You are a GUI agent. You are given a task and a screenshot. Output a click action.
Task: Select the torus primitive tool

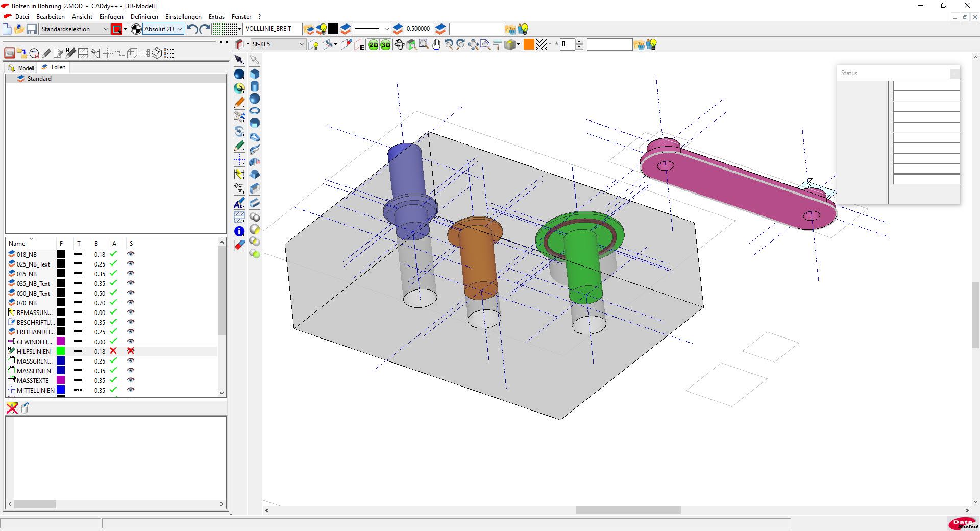click(255, 111)
